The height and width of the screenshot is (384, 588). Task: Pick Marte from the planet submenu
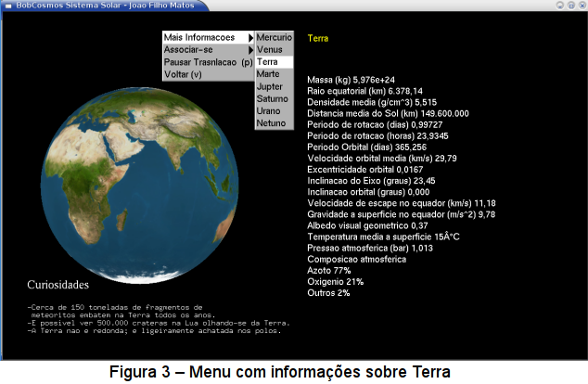275,74
